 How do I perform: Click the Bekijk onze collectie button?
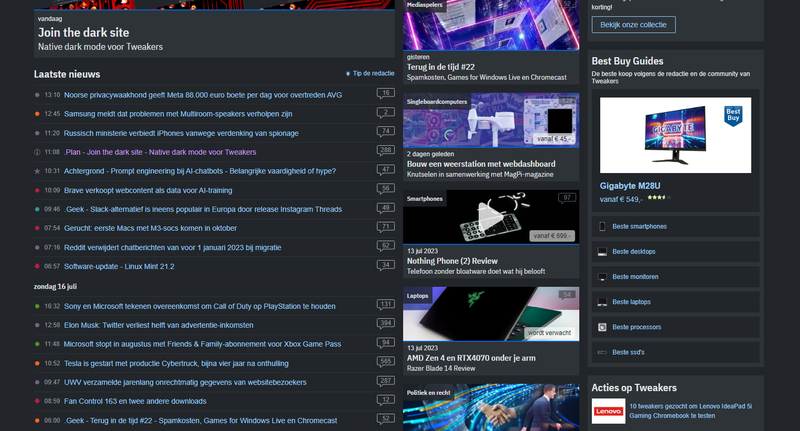tap(633, 24)
